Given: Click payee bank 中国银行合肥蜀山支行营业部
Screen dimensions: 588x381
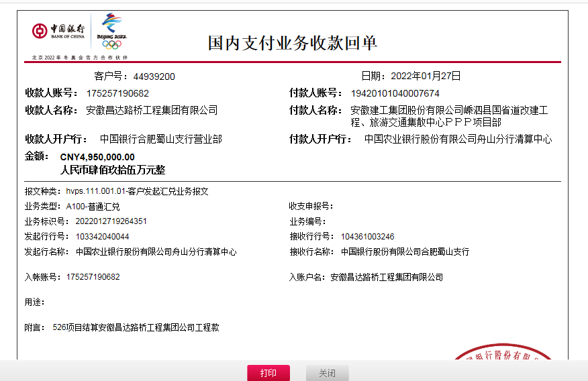Looking at the screenshot, I should tap(161, 140).
